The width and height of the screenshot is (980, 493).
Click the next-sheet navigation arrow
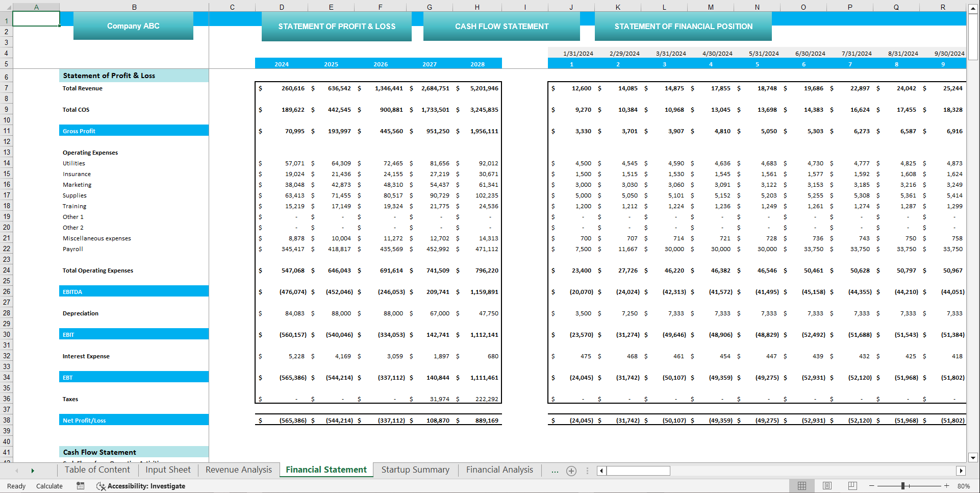32,471
